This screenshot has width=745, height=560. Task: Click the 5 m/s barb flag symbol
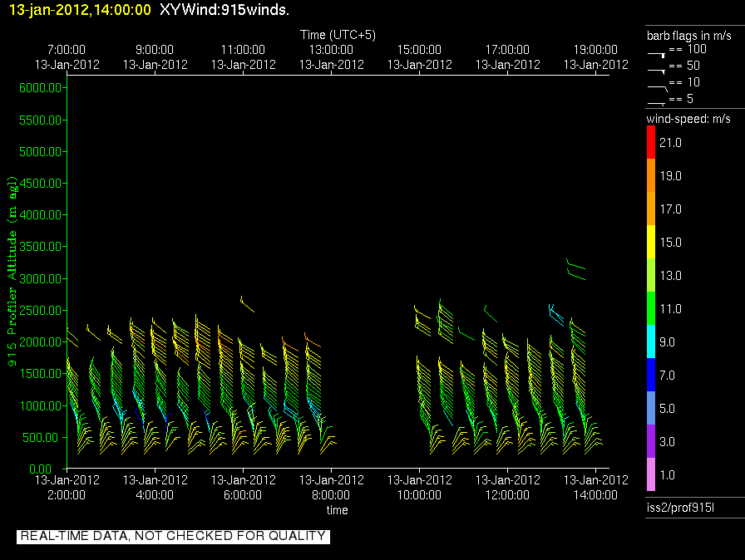(657, 101)
